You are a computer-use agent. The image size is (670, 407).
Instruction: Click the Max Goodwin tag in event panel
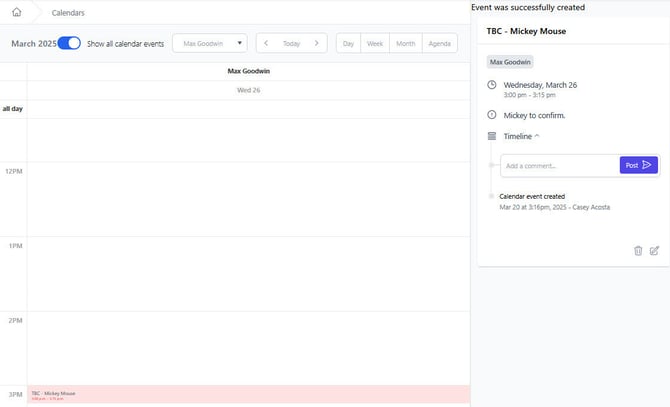(x=510, y=62)
